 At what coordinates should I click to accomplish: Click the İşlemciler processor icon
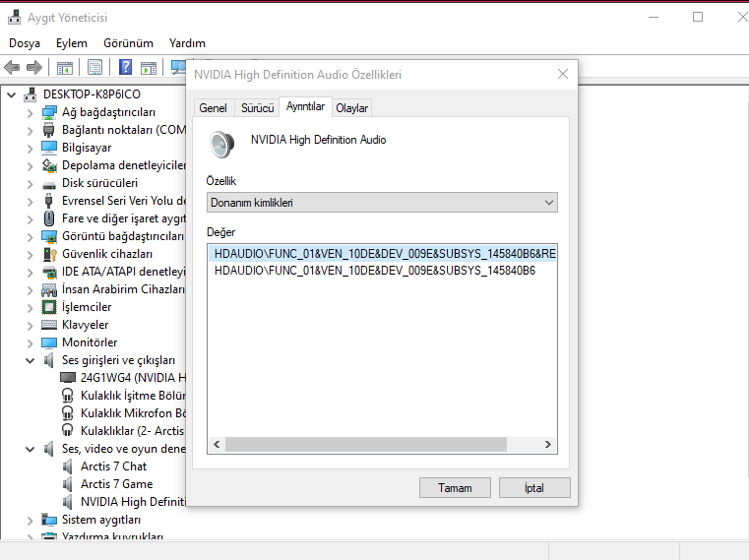[x=49, y=307]
